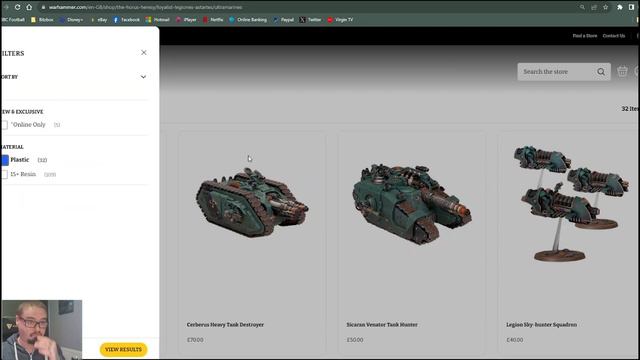Tick the Resin material checkbox
This screenshot has width=640, height=360.
click(4, 174)
